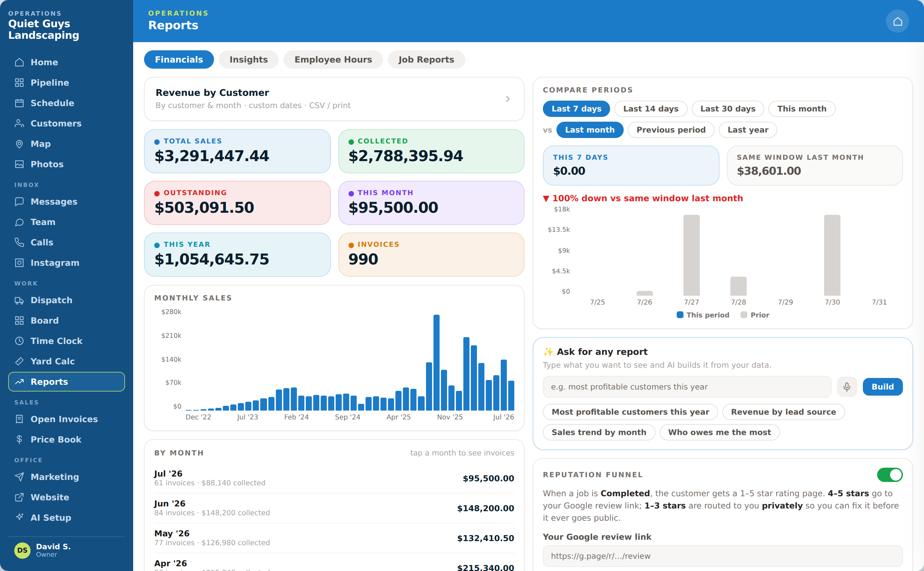Click the Messages chat icon
Viewport: 924px width, 571px height.
19,202
